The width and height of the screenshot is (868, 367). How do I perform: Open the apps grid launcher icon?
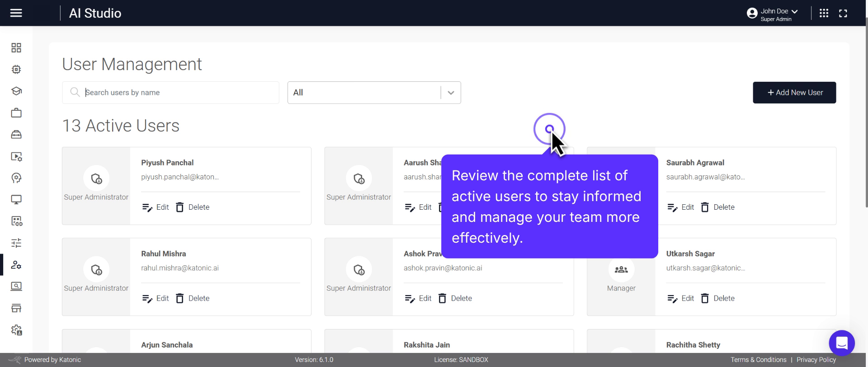824,13
